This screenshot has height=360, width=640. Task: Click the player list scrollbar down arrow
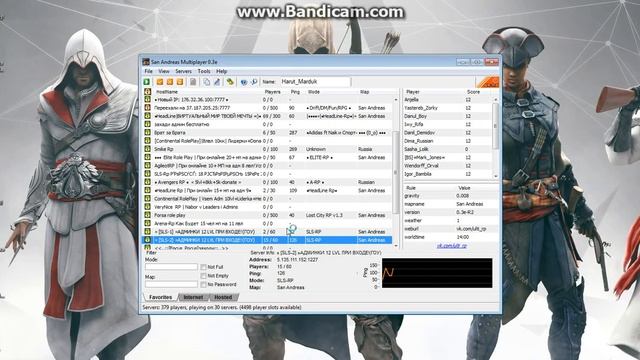click(496, 176)
